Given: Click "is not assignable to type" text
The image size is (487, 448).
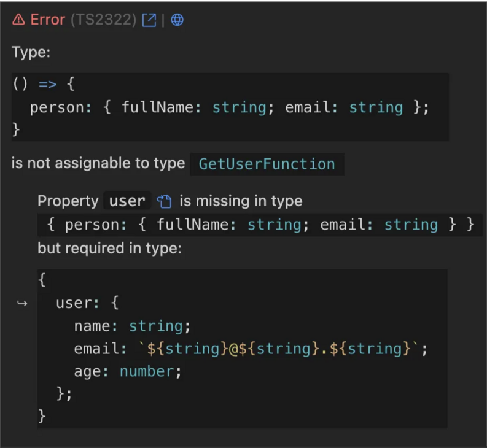Looking at the screenshot, I should 98,163.
